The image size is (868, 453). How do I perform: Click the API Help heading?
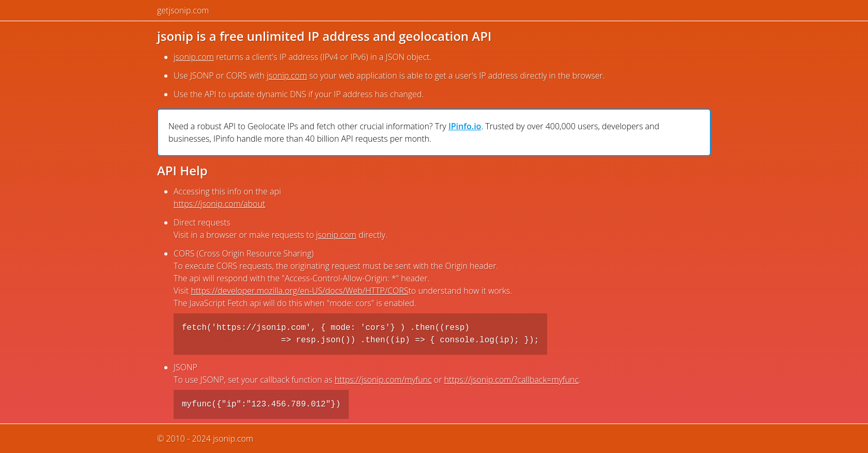pos(182,171)
